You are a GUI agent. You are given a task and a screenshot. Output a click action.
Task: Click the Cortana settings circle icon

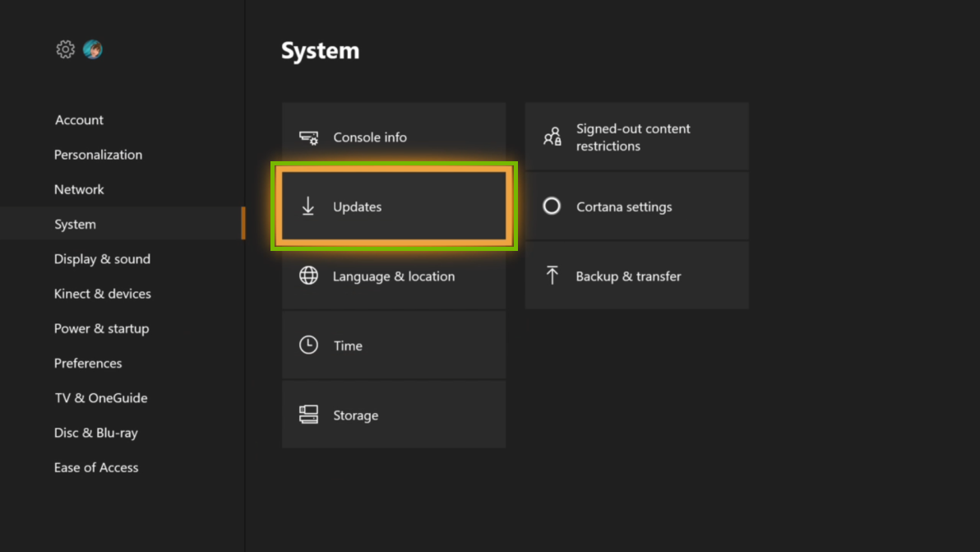point(552,206)
